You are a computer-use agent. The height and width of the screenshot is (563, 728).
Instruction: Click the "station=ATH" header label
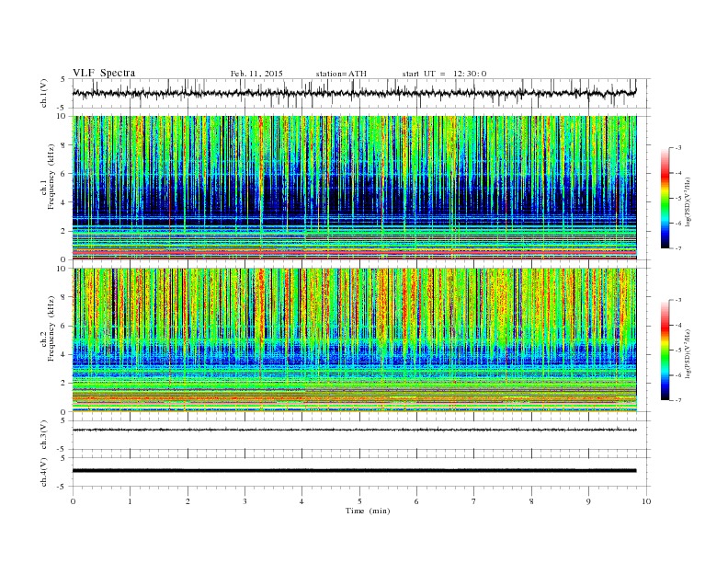341,74
